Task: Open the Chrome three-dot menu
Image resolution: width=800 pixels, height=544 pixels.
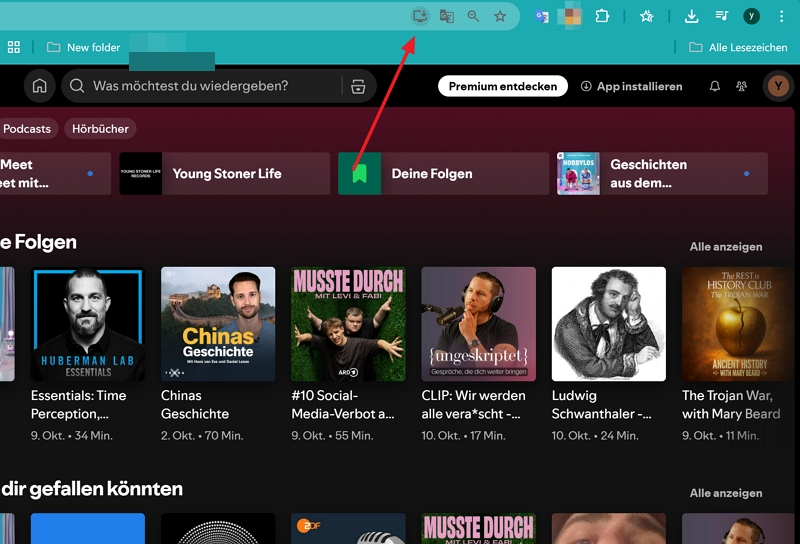Action: pyautogui.click(x=781, y=16)
